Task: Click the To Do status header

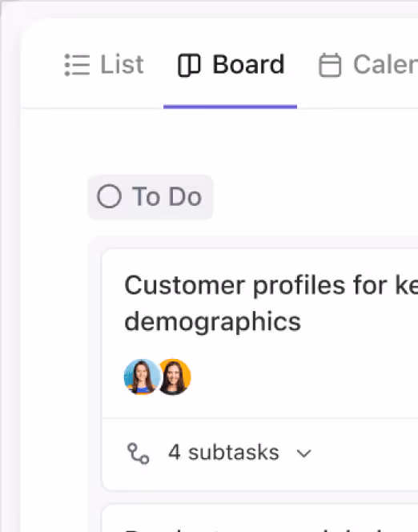Action: pos(151,197)
